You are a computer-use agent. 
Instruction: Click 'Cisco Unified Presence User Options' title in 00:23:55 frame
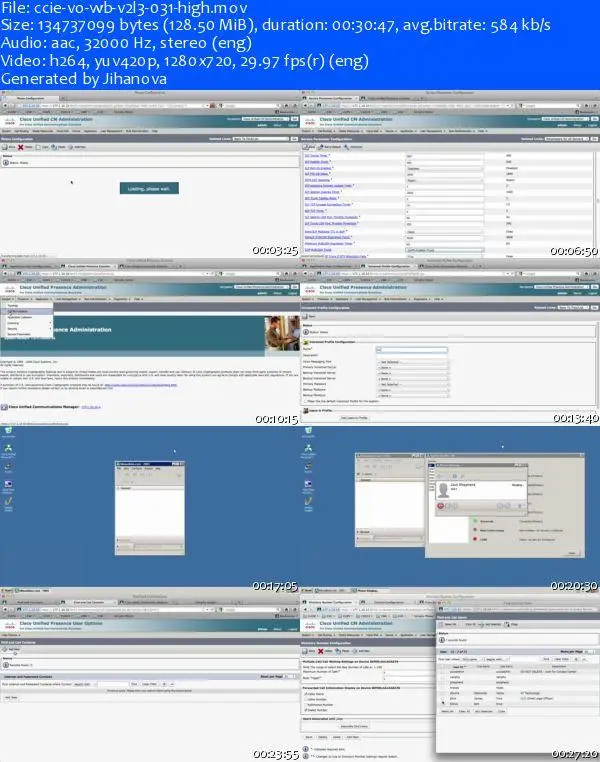(61, 623)
